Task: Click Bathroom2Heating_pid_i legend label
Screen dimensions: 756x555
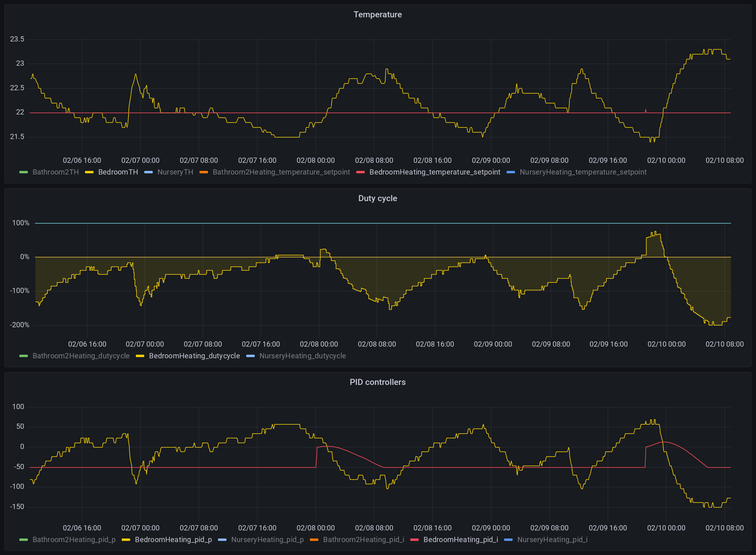Action: pos(363,540)
